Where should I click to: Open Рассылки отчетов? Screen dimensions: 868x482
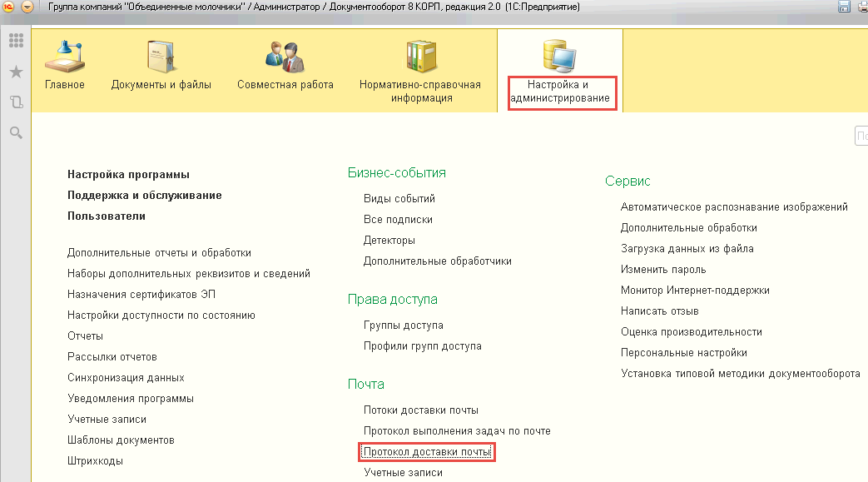tap(112, 357)
